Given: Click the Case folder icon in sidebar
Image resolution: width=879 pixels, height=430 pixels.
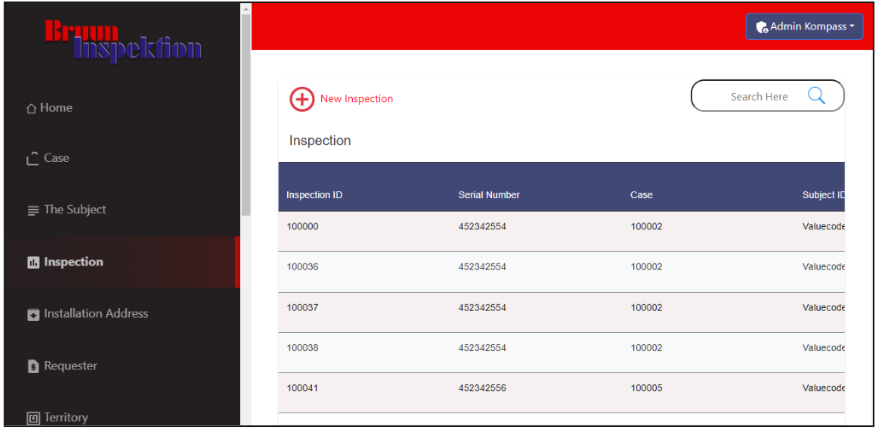Looking at the screenshot, I should point(33,159).
